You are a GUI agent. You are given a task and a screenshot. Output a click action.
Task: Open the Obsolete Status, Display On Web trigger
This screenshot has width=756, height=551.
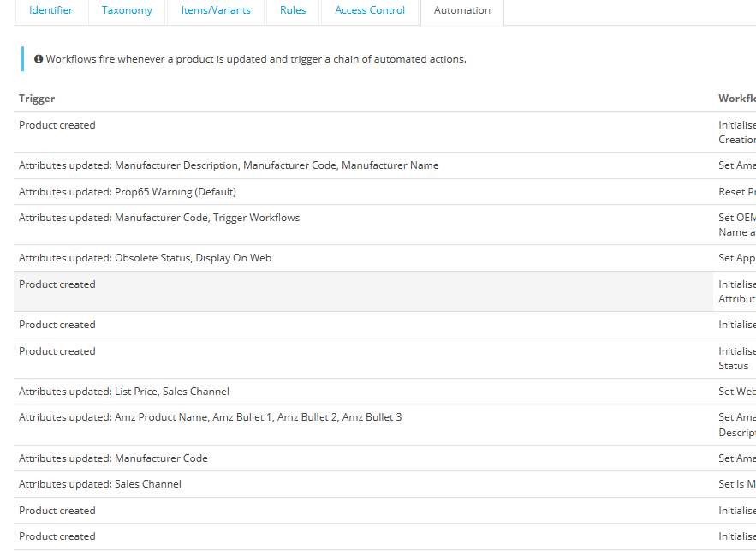(145, 258)
